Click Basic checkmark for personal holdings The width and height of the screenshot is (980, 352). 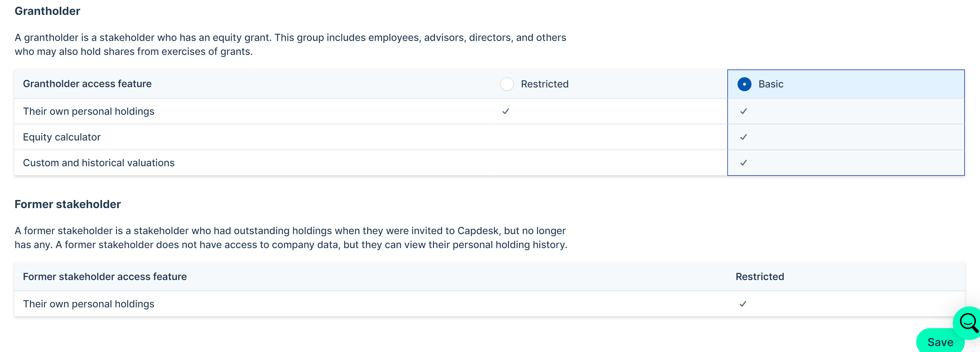743,111
